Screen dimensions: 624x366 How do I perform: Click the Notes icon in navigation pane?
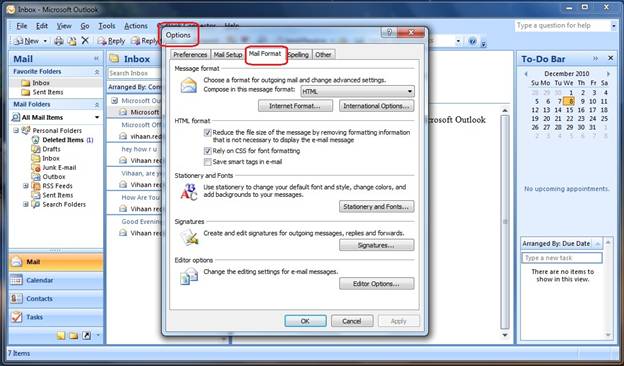60,336
